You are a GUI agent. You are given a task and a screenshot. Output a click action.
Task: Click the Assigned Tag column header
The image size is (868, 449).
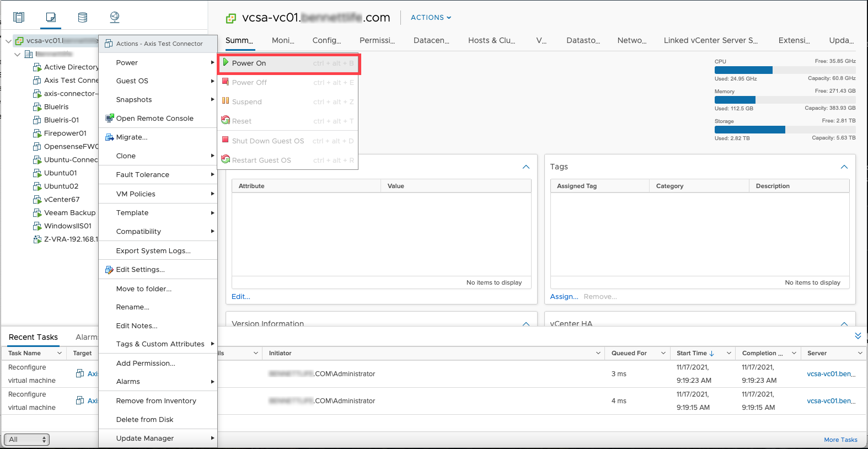599,186
